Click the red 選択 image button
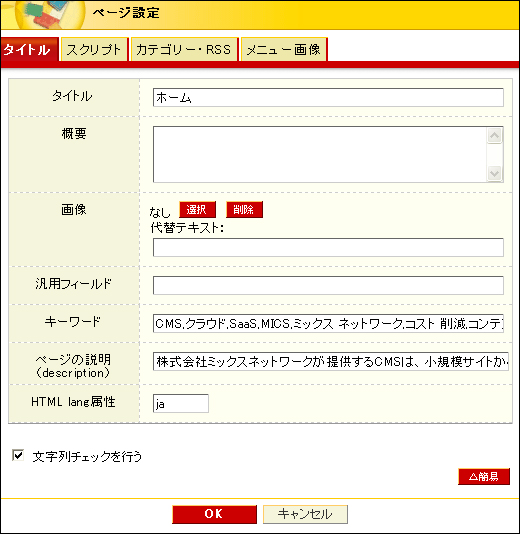This screenshot has height=534, width=520. [x=198, y=209]
